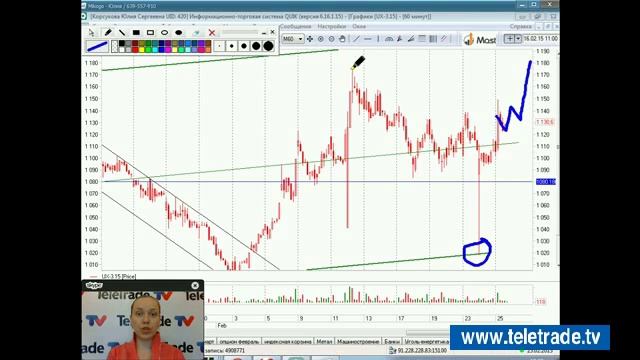The width and height of the screenshot is (640, 360).
Task: Open the Настройки menu
Action: 331,27
